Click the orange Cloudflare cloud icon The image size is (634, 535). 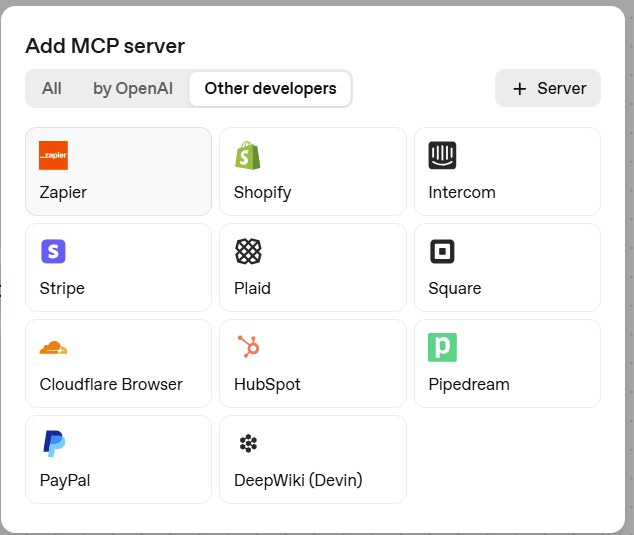(53, 347)
